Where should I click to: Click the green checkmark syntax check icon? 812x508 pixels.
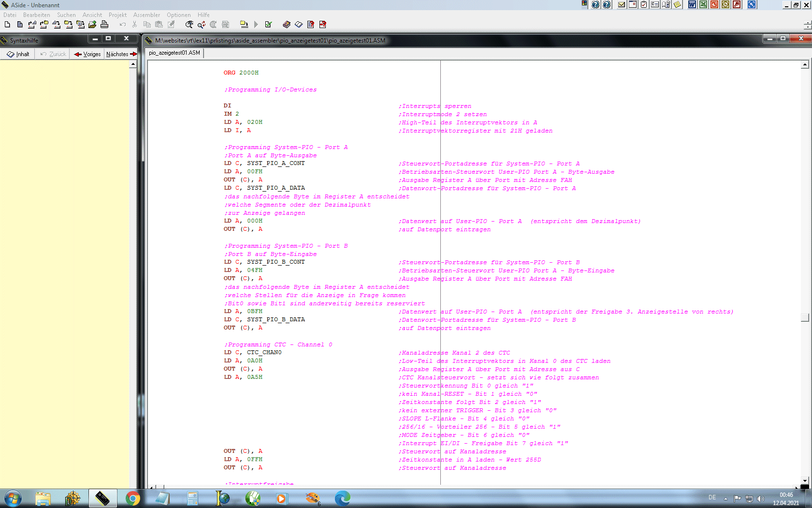pos(269,25)
